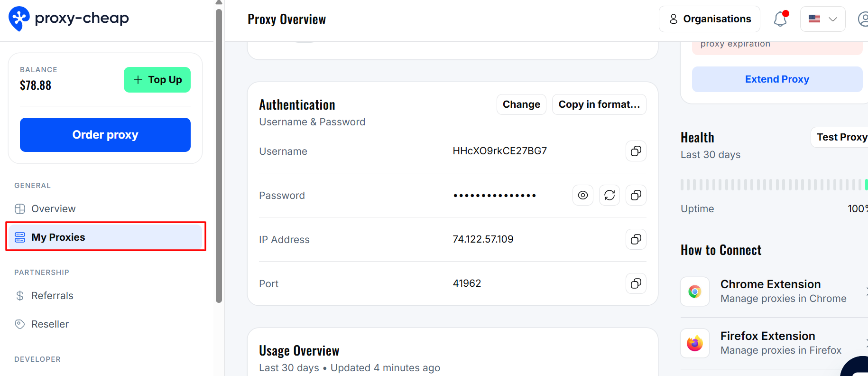Open Firefox Extension connection guide
The height and width of the screenshot is (376, 868).
point(774,343)
